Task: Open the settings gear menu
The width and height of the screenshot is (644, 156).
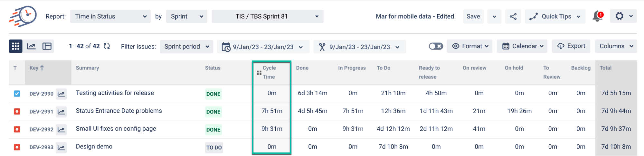Action: (x=623, y=16)
